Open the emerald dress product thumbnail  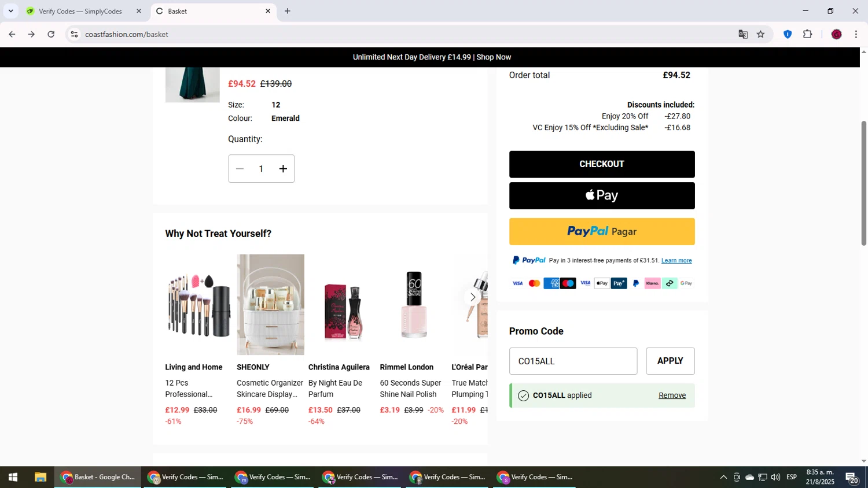(x=192, y=85)
